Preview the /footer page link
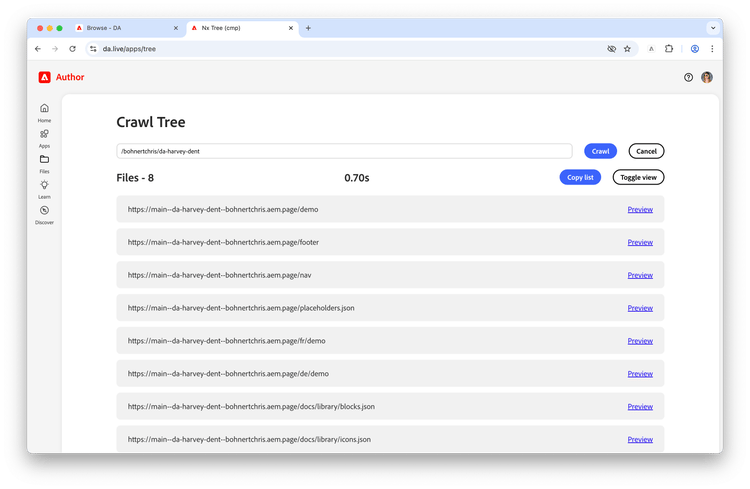750x489 pixels. coord(640,242)
